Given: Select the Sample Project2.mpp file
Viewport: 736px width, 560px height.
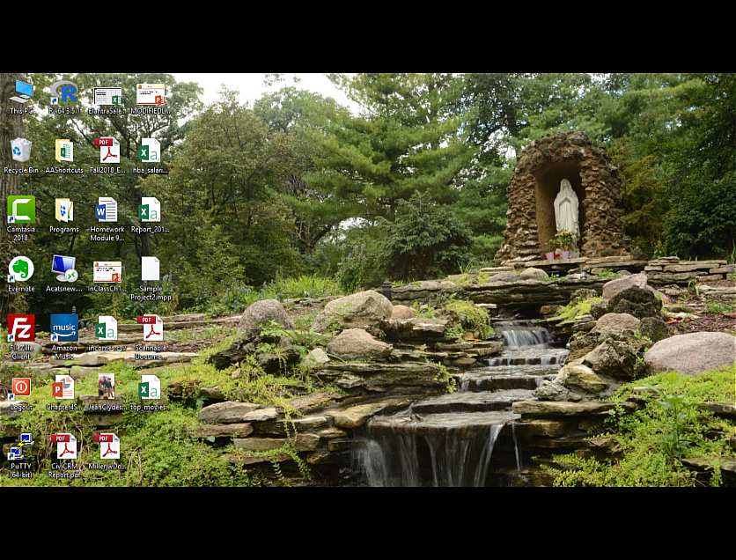Looking at the screenshot, I should pyautogui.click(x=150, y=269).
